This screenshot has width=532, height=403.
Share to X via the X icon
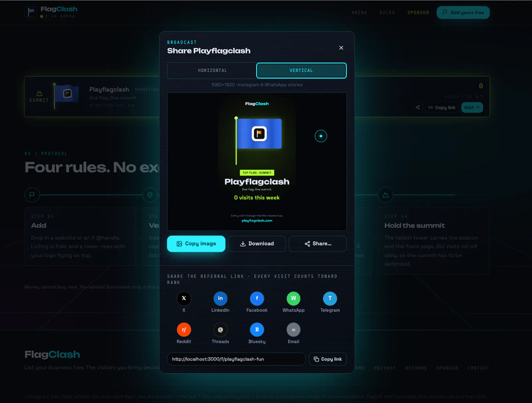[184, 298]
